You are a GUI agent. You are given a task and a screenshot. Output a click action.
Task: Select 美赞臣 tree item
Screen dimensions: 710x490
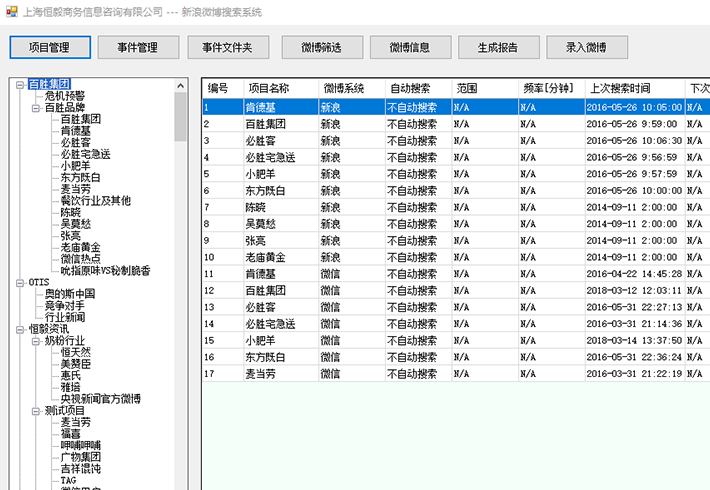pyautogui.click(x=76, y=364)
